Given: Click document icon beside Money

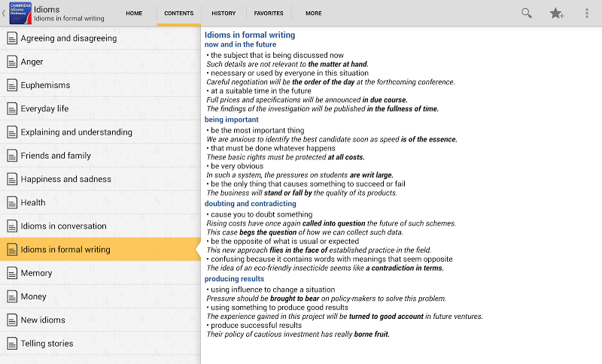Looking at the screenshot, I should 12,296.
